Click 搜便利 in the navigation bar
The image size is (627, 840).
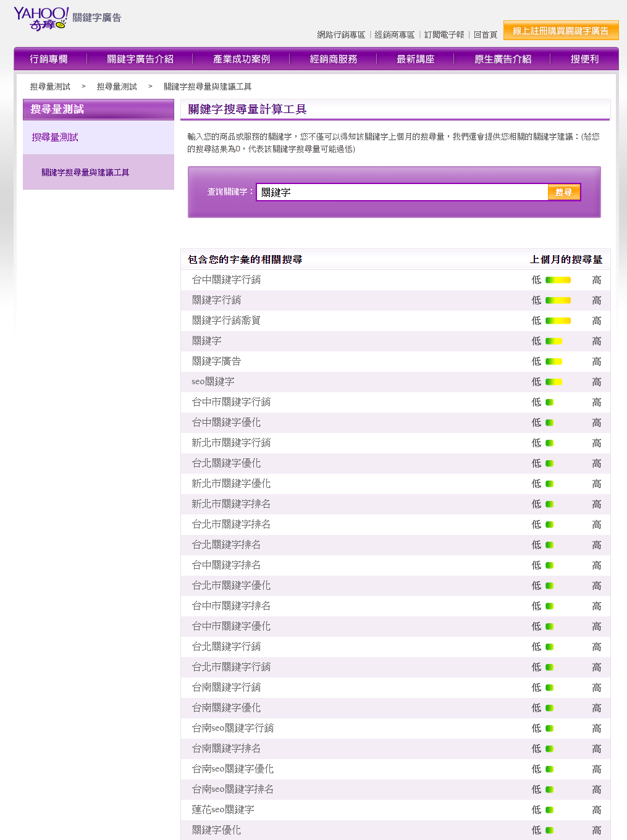coord(584,59)
